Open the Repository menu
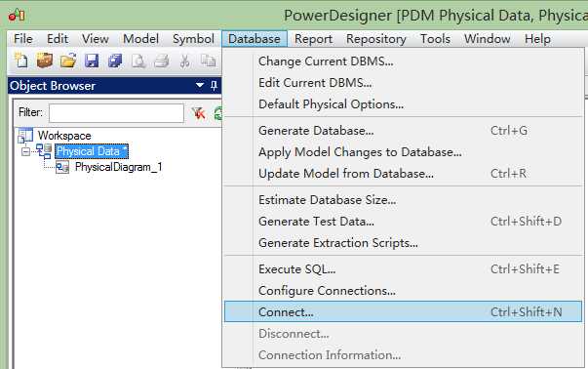588x369 pixels. (376, 39)
